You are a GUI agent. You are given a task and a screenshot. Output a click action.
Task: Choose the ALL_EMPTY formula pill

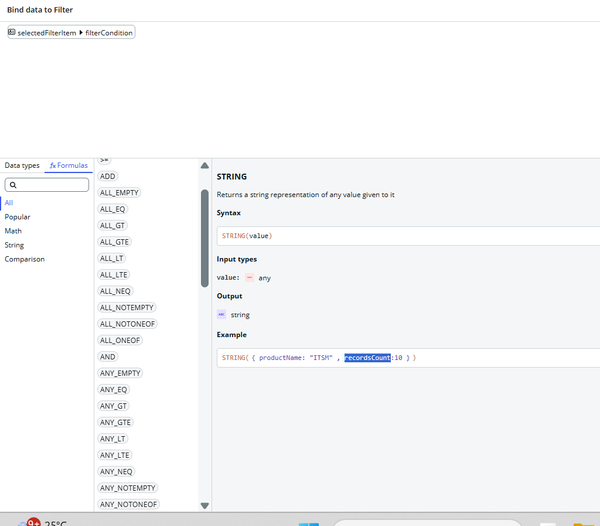pyautogui.click(x=119, y=193)
